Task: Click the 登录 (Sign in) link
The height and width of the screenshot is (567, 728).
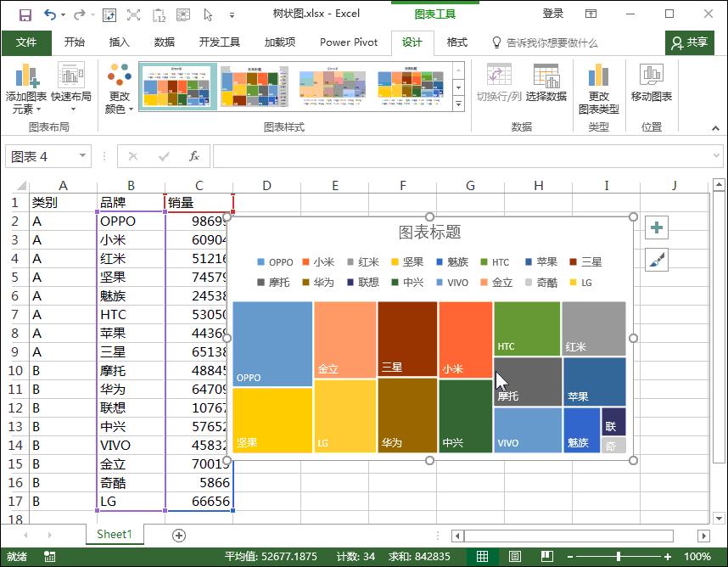Action: pyautogui.click(x=553, y=13)
